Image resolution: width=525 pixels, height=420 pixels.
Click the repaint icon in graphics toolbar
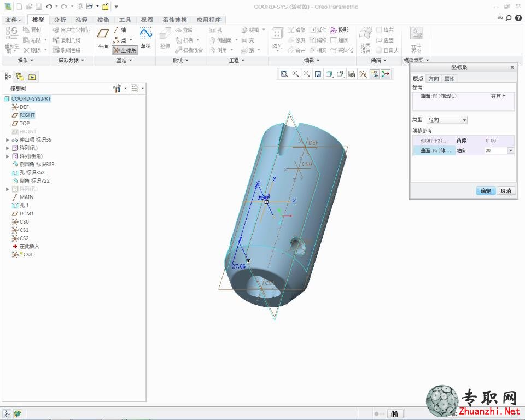(318, 74)
